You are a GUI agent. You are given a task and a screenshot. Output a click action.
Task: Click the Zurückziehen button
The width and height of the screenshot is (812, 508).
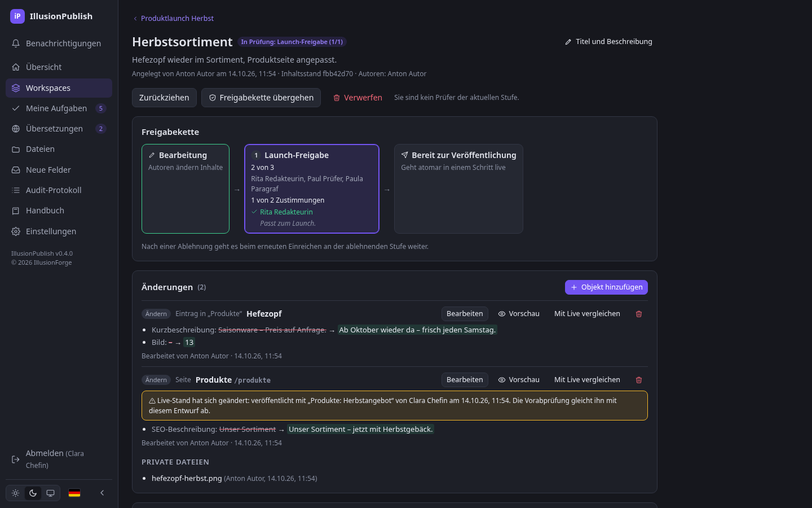[164, 98]
